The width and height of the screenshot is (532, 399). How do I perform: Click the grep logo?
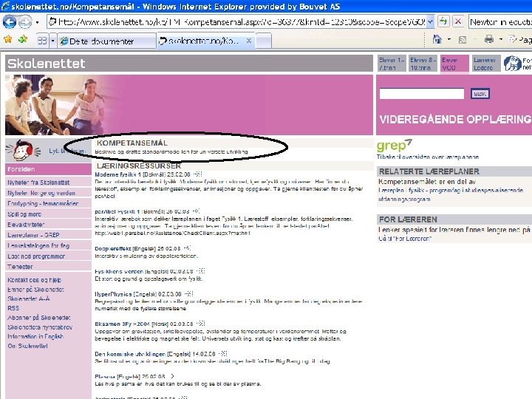point(395,145)
